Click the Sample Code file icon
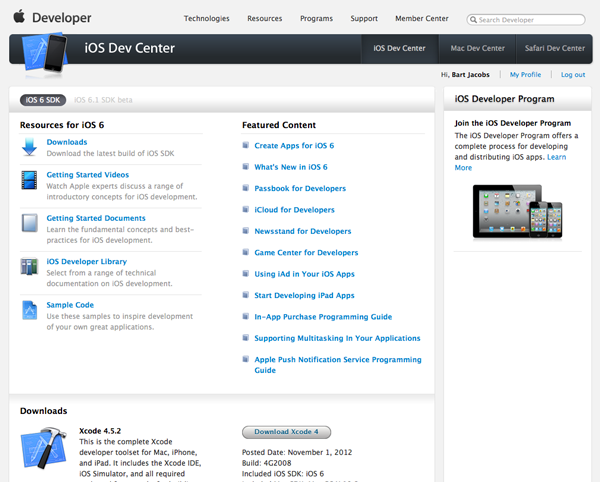The width and height of the screenshot is (600, 482). click(x=29, y=310)
